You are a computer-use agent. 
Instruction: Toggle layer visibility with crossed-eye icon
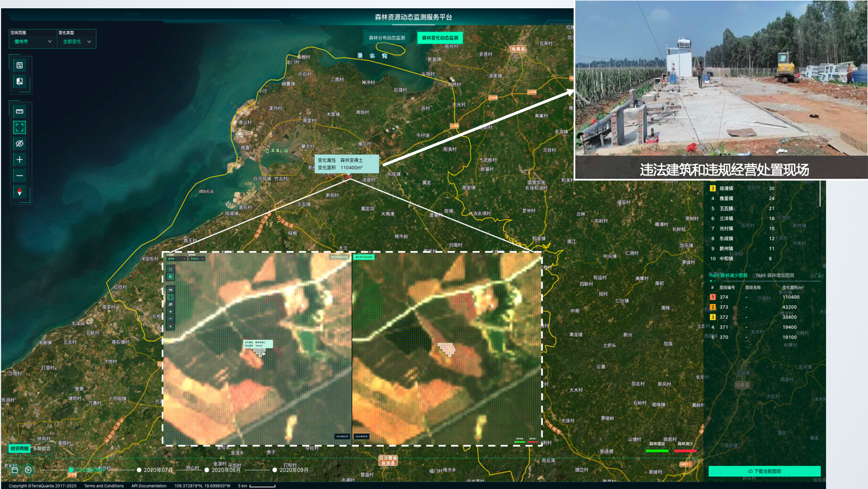click(x=19, y=143)
